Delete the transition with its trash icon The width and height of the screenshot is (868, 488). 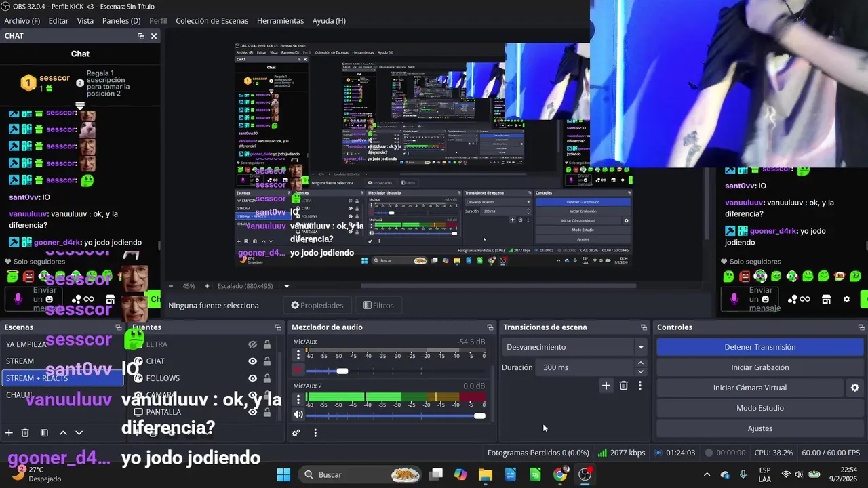click(624, 386)
